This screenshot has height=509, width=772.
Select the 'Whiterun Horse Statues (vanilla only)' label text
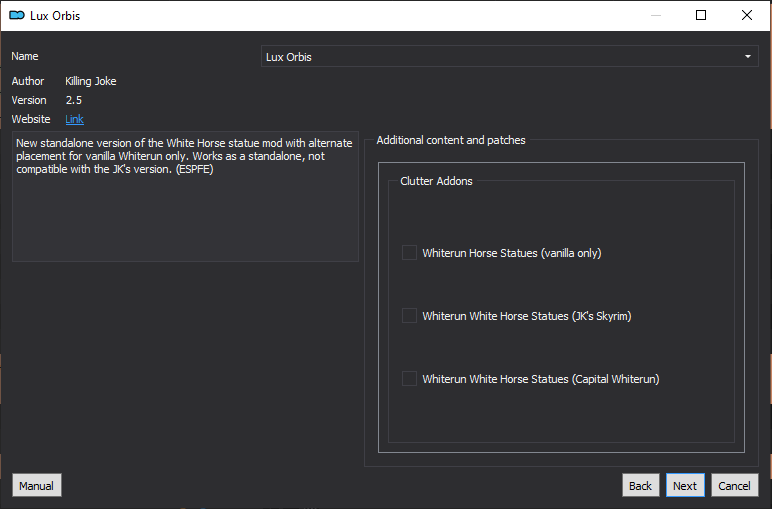pyautogui.click(x=512, y=253)
